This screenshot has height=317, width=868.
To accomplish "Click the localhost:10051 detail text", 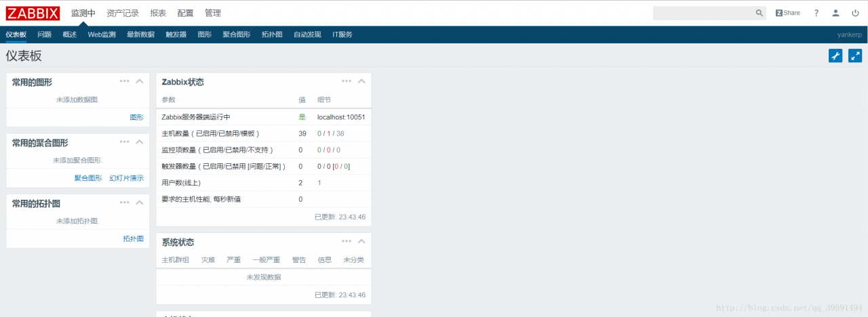I will [x=341, y=117].
